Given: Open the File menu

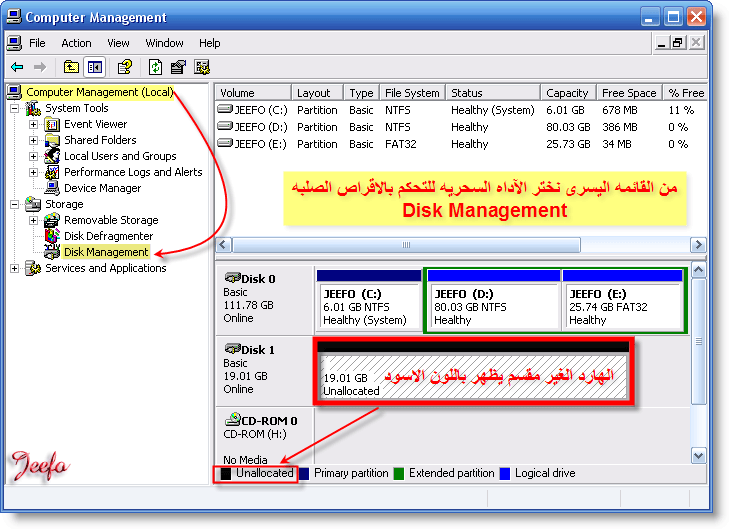Looking at the screenshot, I should [x=37, y=43].
